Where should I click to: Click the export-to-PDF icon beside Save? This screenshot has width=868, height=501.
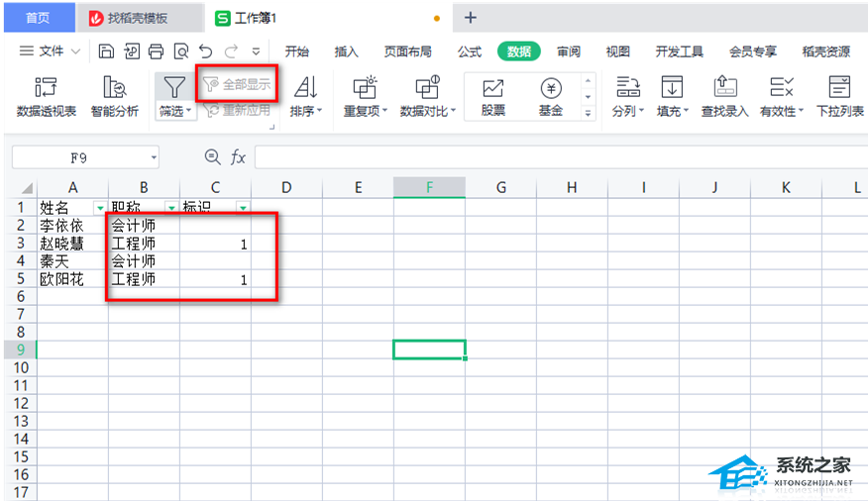coord(132,51)
